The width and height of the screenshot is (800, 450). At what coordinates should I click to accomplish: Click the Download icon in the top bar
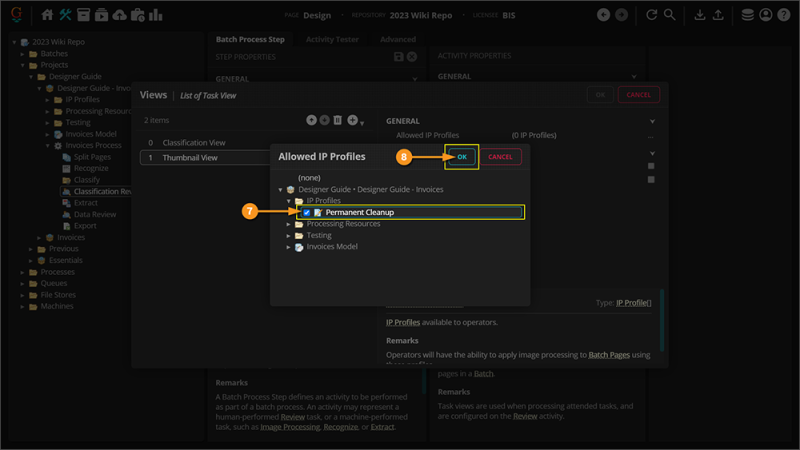[x=700, y=15]
